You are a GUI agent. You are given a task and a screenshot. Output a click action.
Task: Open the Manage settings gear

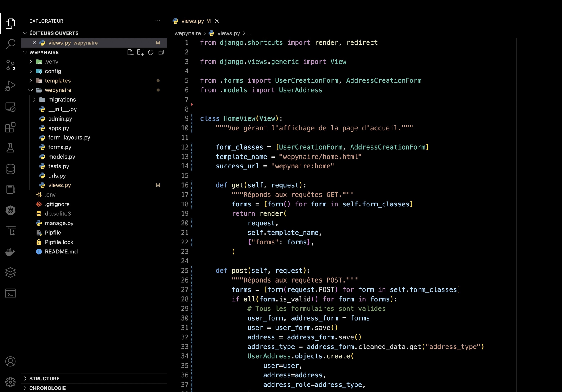[x=10, y=382]
